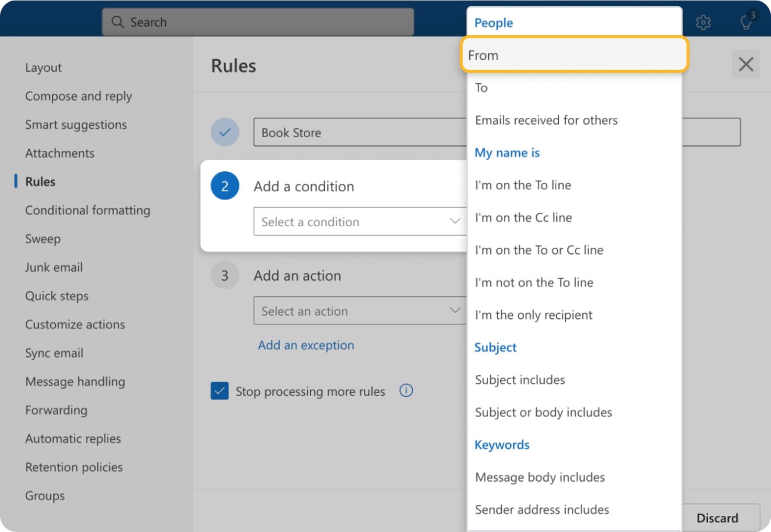Viewport: 771px width, 532px height.
Task: Click the blue checkmark circle near Book Store
Action: click(225, 132)
